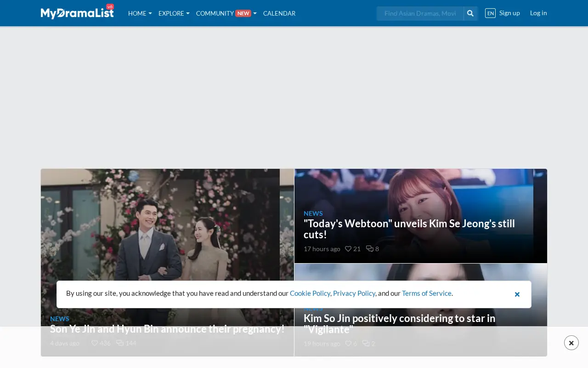Click the search magnifier button

[470, 13]
